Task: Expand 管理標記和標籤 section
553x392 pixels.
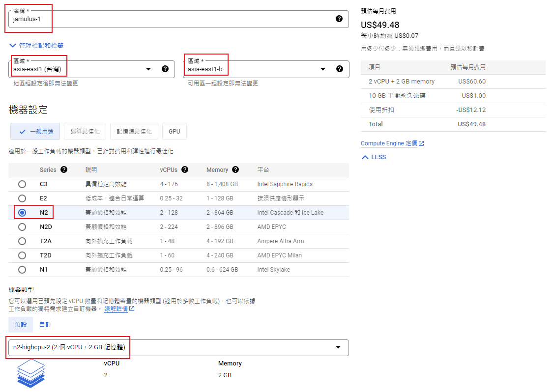Action: pyautogui.click(x=36, y=45)
